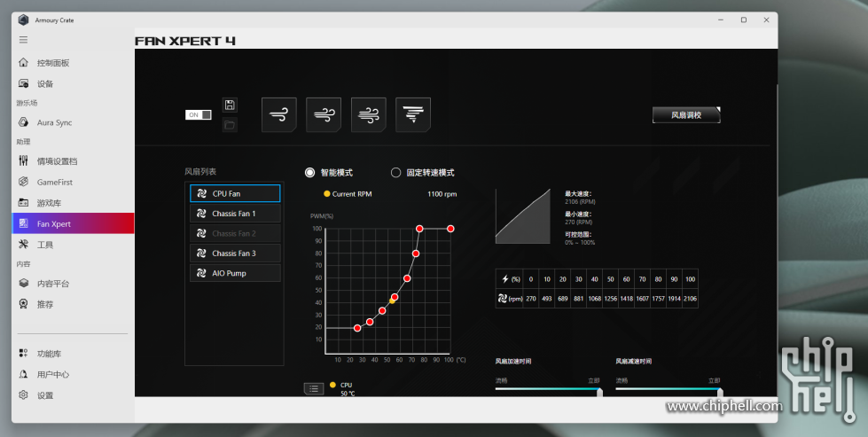Screen dimensions: 868x437
Task: Click the 270 rpm table cell
Action: (x=531, y=299)
